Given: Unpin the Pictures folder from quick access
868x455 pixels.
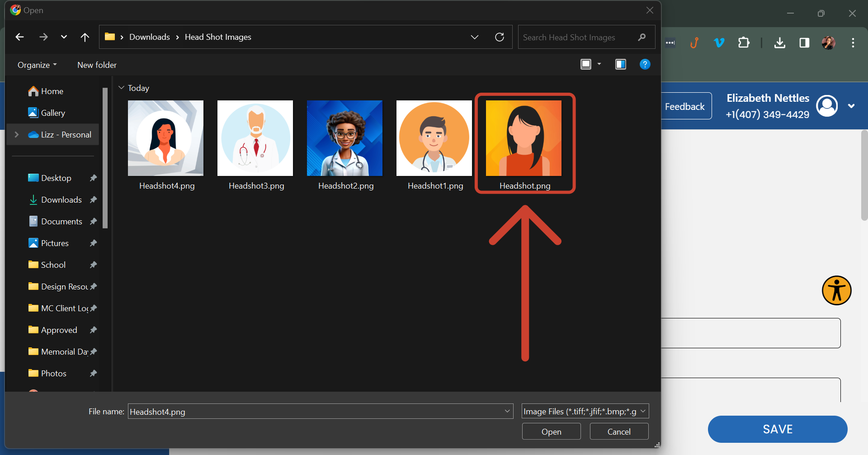Looking at the screenshot, I should click(93, 243).
